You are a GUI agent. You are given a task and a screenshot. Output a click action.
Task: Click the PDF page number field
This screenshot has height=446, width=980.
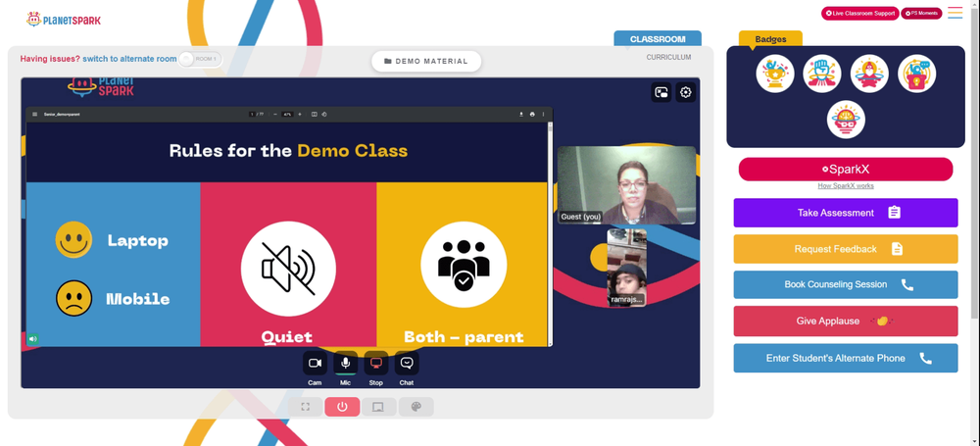[x=252, y=115]
